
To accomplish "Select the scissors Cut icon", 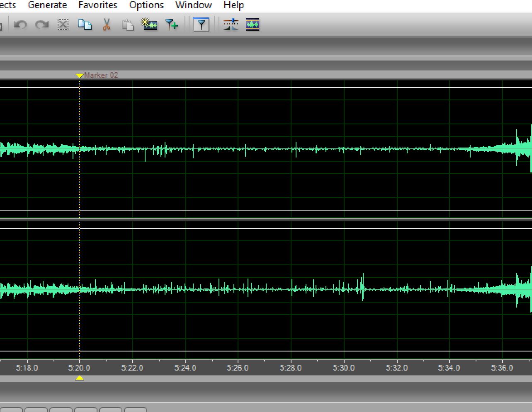I will 107,25.
